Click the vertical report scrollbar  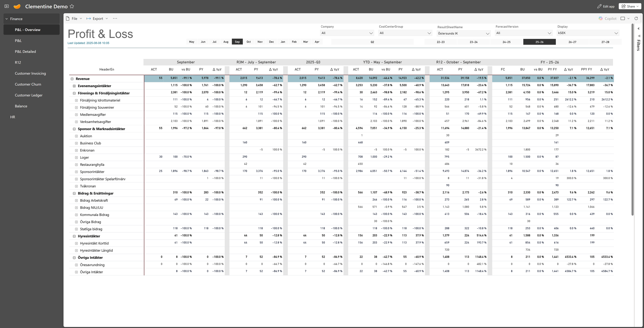click(x=632, y=120)
